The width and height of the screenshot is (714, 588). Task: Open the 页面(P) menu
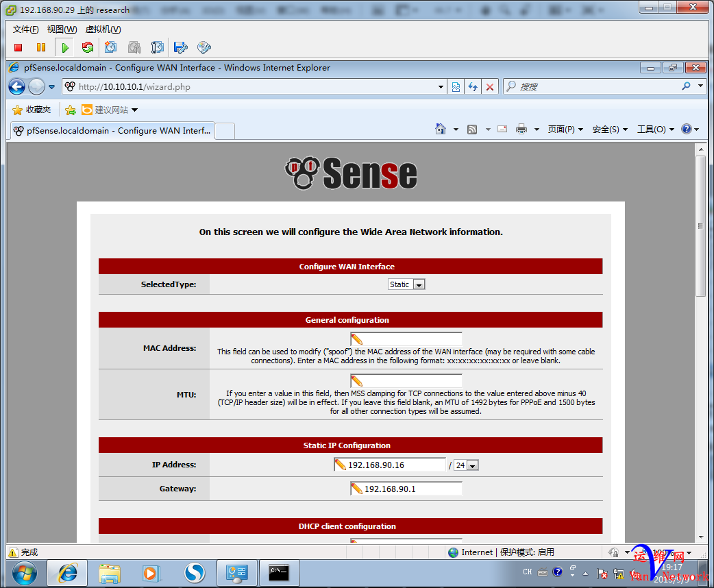coord(565,130)
